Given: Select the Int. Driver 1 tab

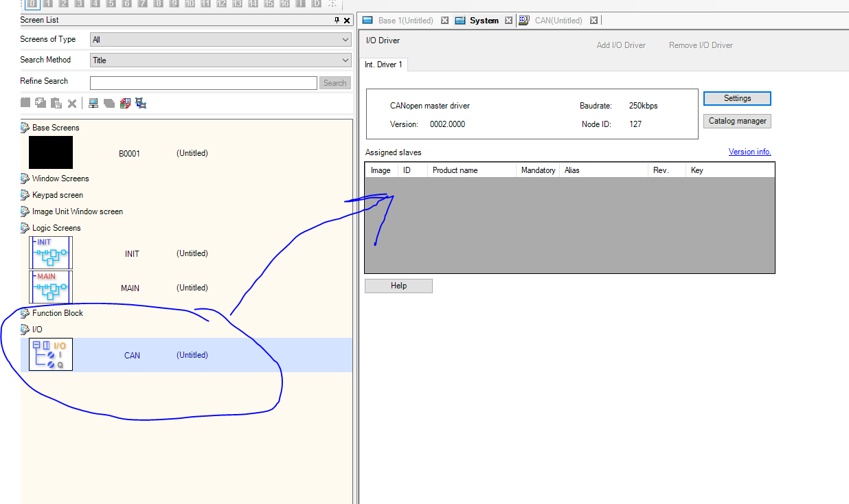Looking at the screenshot, I should (384, 65).
